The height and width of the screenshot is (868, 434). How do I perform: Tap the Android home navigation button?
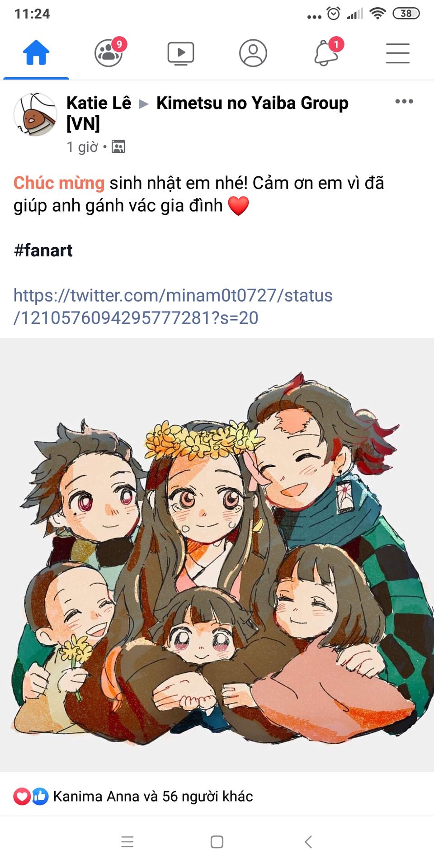point(217,842)
